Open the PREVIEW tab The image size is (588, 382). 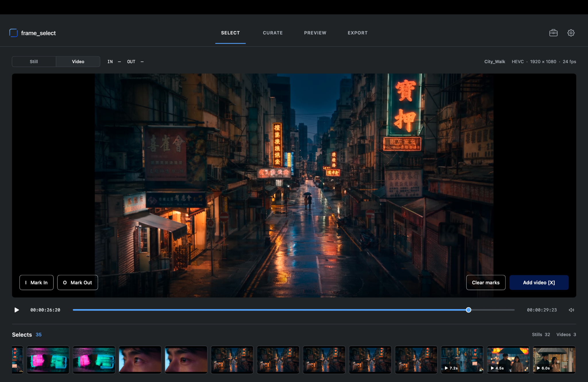coord(315,33)
